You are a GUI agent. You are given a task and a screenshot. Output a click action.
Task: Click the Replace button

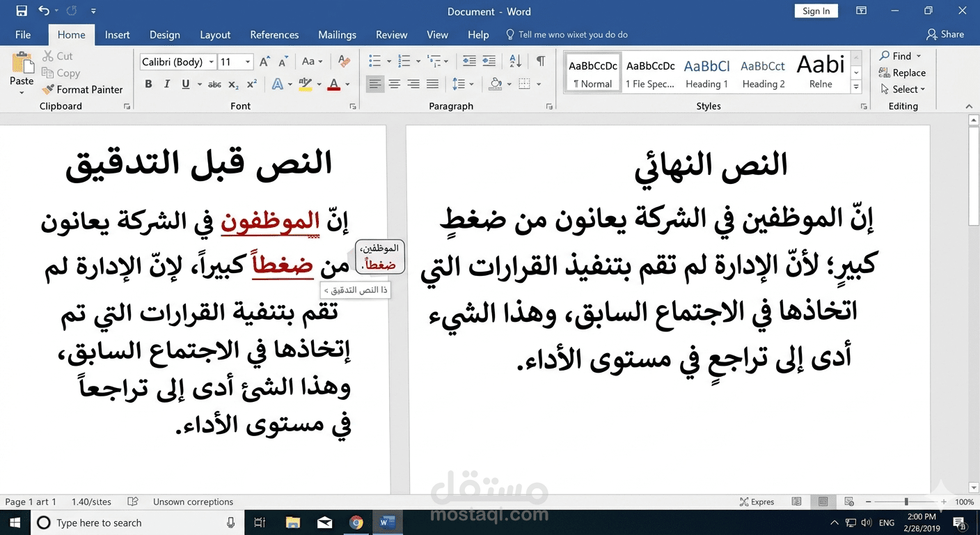point(902,72)
